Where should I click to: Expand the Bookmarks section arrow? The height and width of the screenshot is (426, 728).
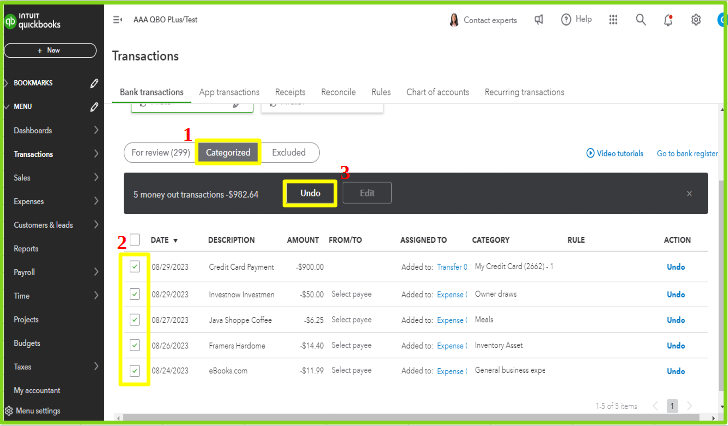point(6,83)
